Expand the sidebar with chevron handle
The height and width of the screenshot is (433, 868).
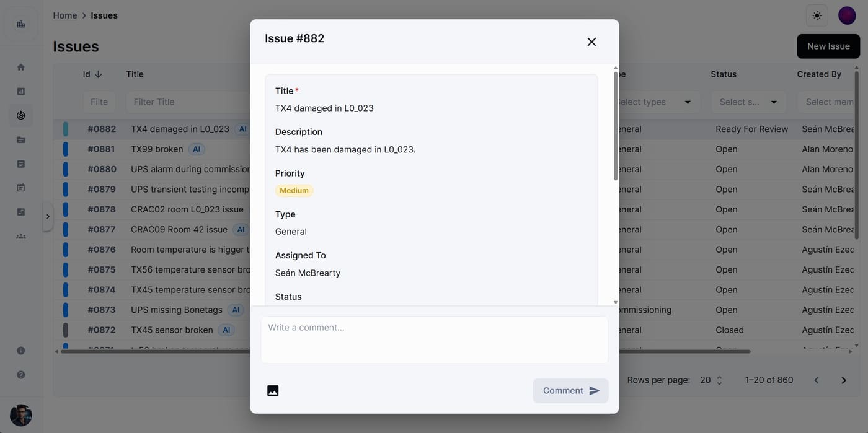[x=48, y=217]
